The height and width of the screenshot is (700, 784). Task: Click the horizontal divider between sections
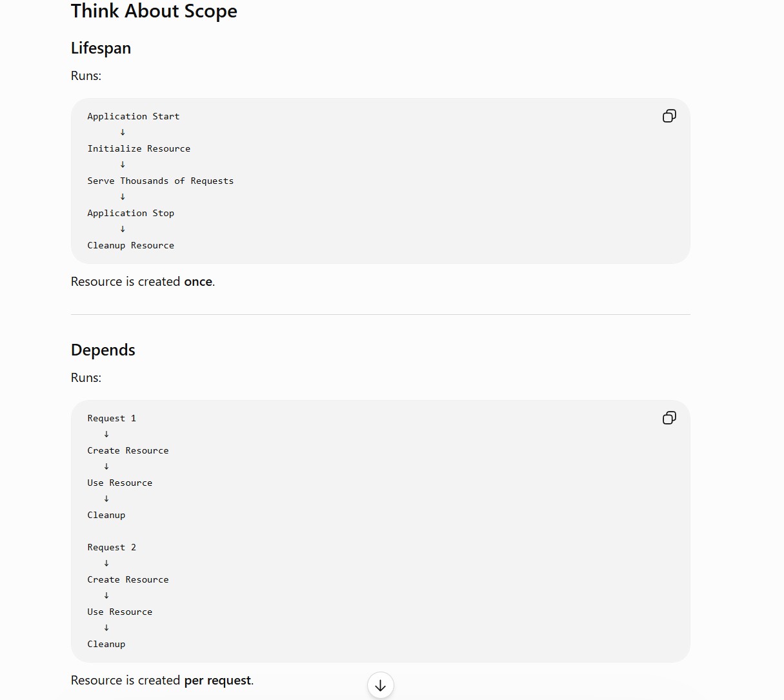(381, 315)
